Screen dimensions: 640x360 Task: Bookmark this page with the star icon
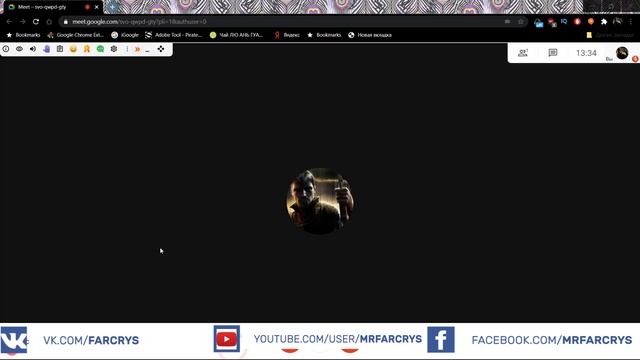520,22
